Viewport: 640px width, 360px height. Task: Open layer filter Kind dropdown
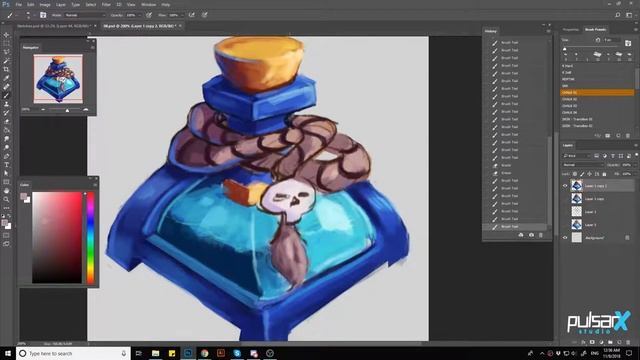click(577, 156)
